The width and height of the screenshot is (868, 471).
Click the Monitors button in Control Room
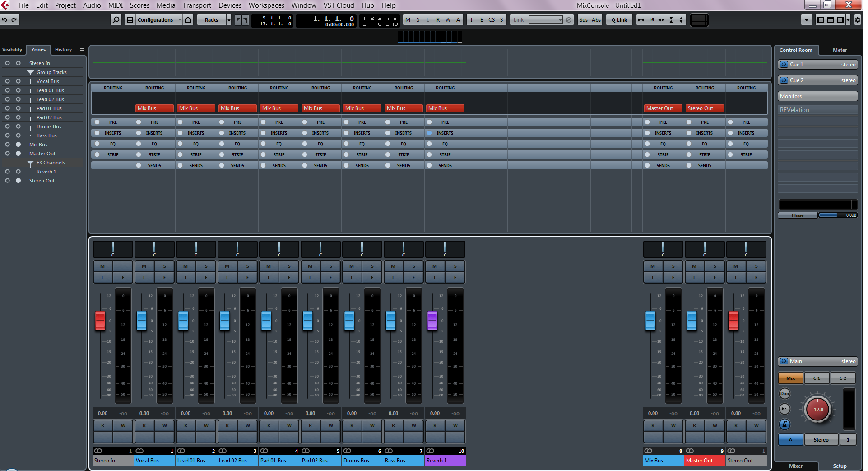[818, 96]
